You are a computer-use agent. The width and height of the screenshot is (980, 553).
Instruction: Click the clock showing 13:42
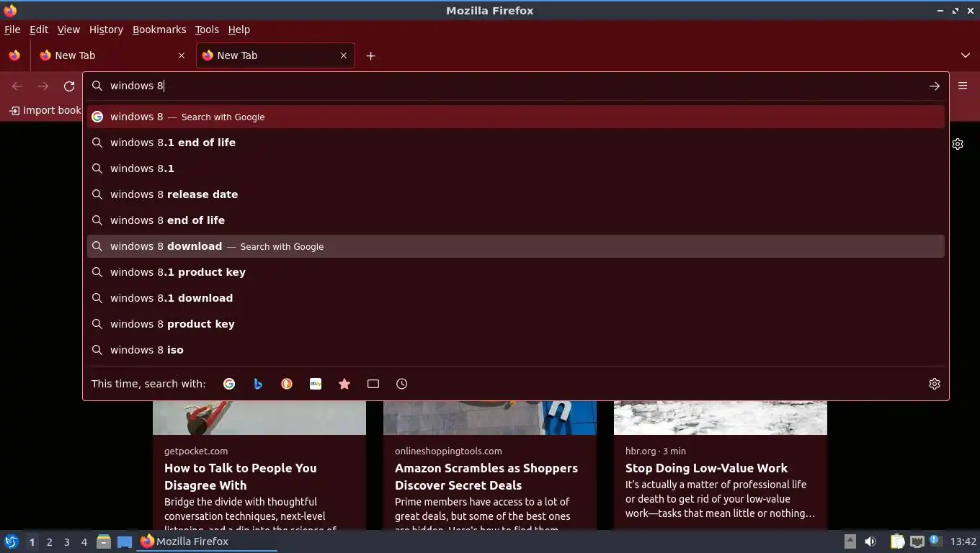(x=963, y=541)
